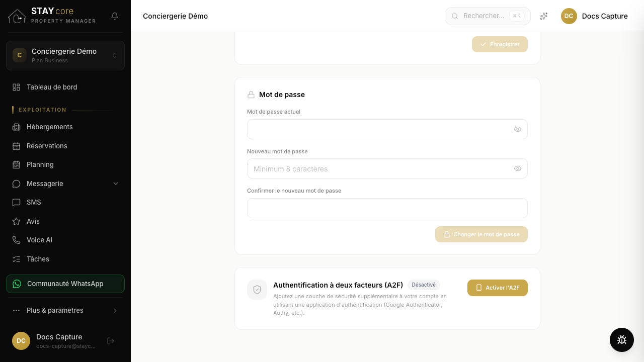Expand the Messagerie submenu chevron
The height and width of the screenshot is (362, 644).
tap(116, 184)
